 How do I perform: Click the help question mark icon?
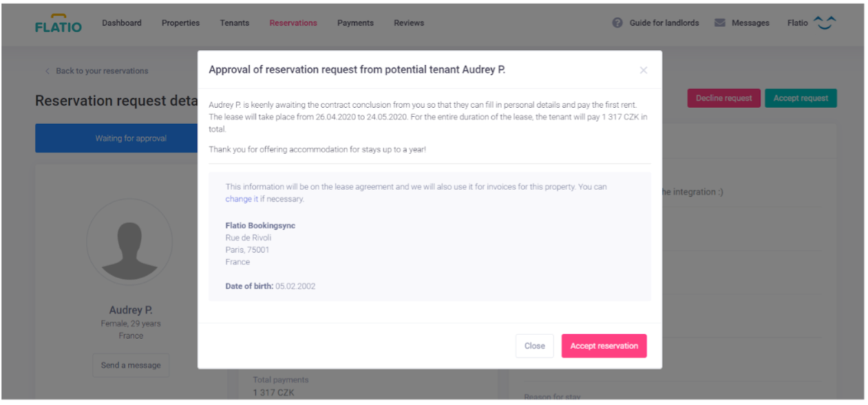(617, 23)
